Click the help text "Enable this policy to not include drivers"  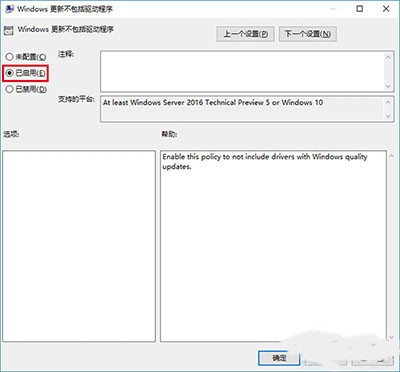coord(229,157)
